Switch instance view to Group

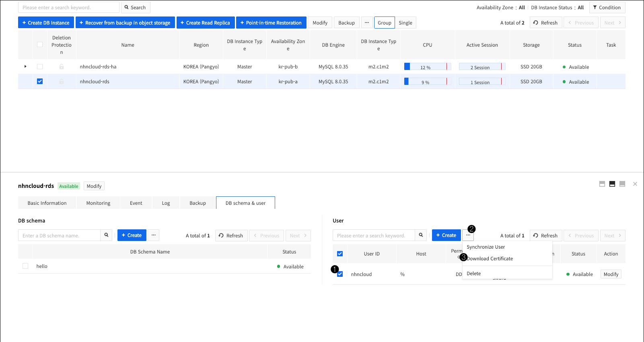coord(385,23)
